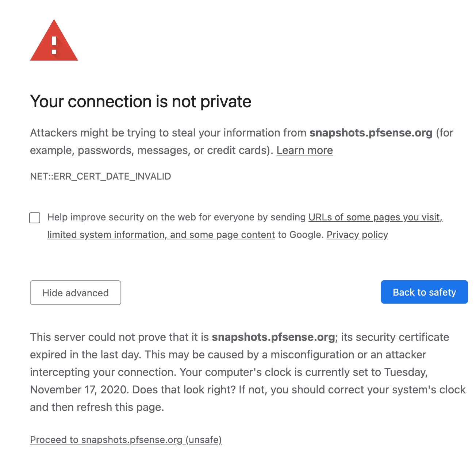This screenshot has height=462, width=476.
Task: Collapse details with Hide advanced button
Action: (x=76, y=293)
